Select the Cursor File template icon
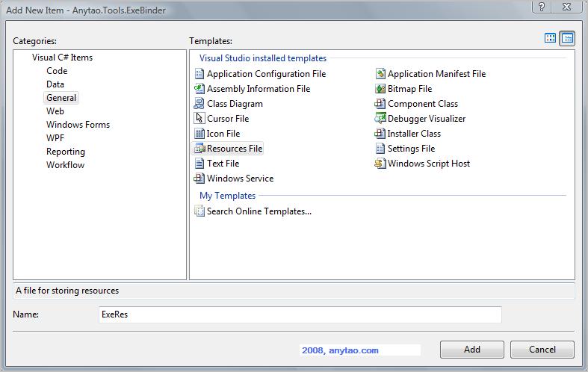Screen dimensions: 588x372 pos(199,119)
